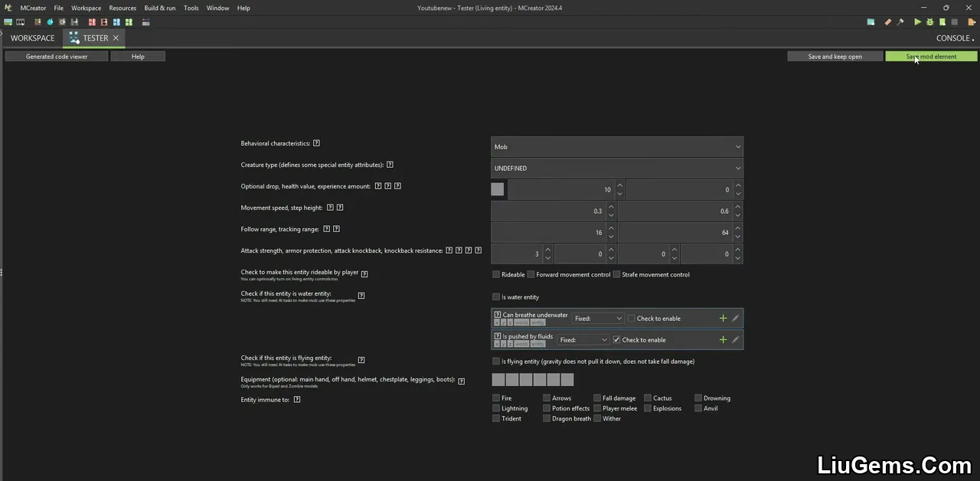Open Behavioral characteristics Mob dropdown
Viewport: 980px width, 481px height.
[x=617, y=146]
